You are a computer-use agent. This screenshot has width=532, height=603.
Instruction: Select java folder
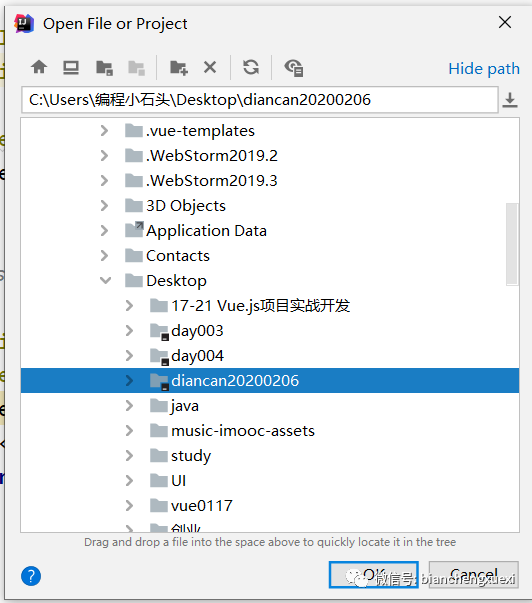tap(185, 406)
